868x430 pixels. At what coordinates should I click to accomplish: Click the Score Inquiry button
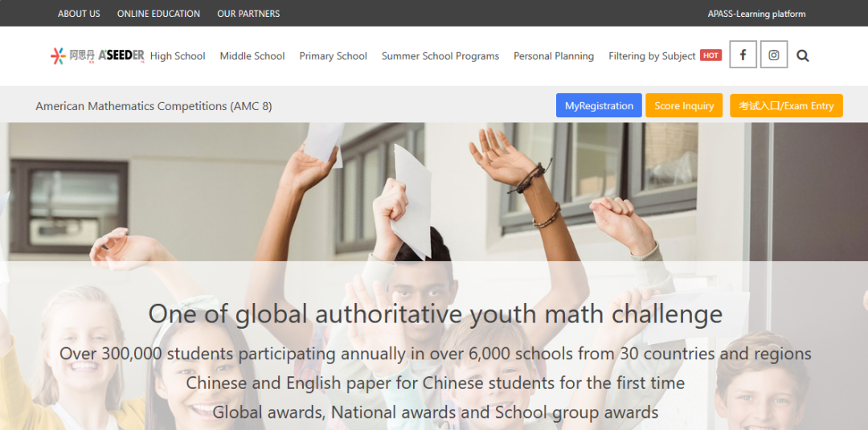[684, 106]
